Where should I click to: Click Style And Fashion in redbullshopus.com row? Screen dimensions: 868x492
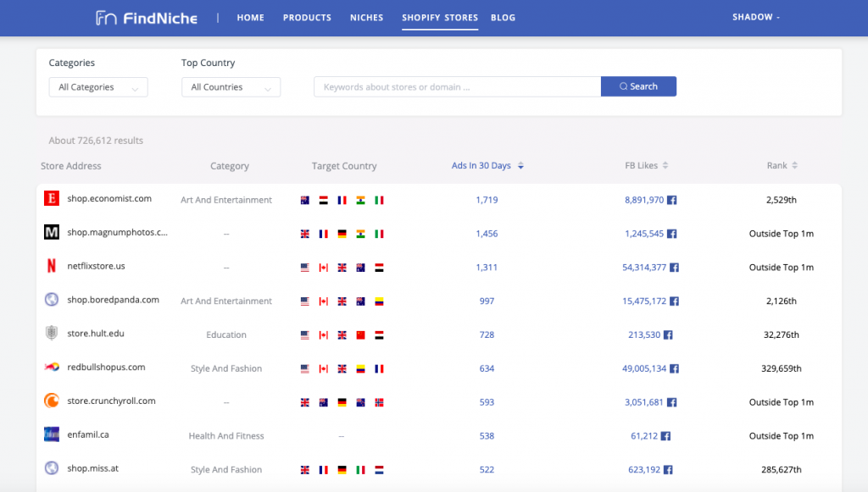[x=226, y=368]
